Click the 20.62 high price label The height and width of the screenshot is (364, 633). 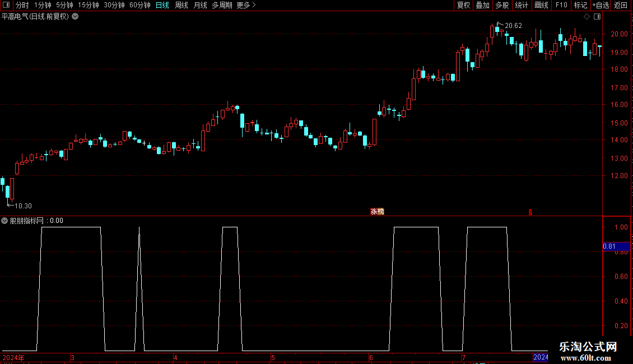(x=513, y=26)
